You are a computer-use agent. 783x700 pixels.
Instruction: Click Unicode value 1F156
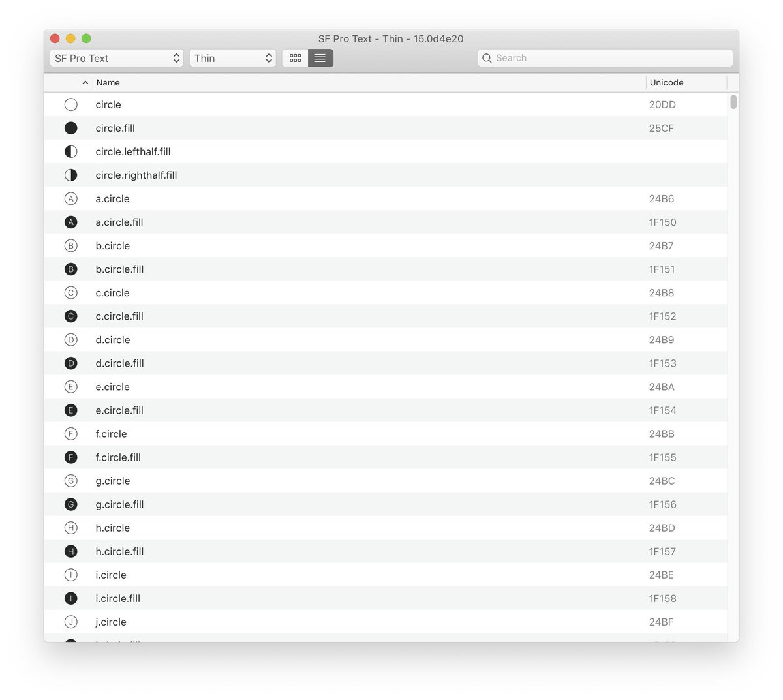(x=663, y=504)
